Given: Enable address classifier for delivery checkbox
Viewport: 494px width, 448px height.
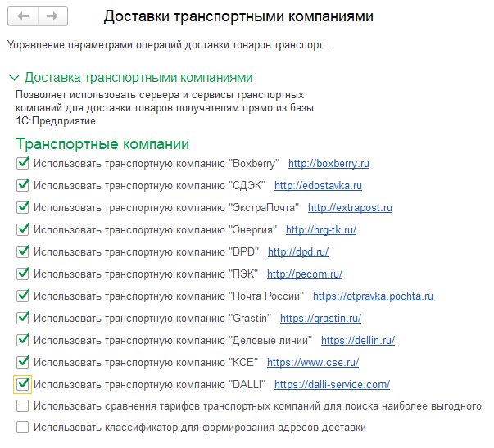Looking at the screenshot, I should [x=23, y=428].
